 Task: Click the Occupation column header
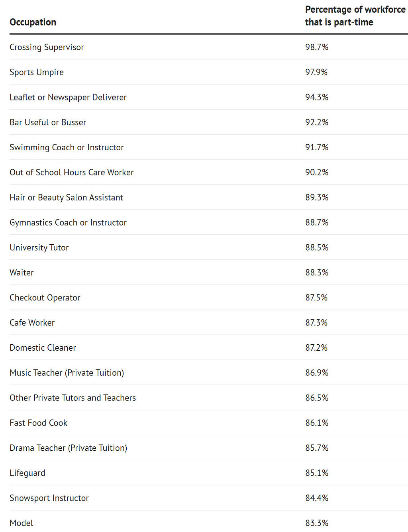pos(33,22)
